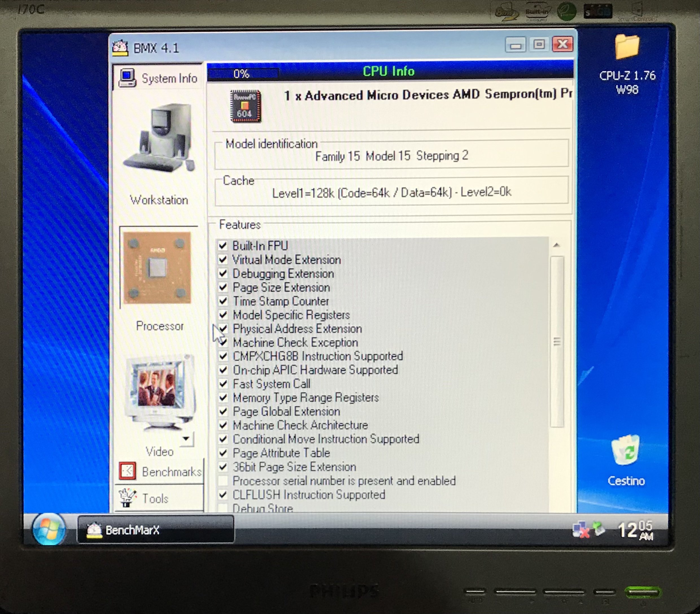Screen dimensions: 700x614
Task: Select the System Info section button
Action: click(x=158, y=78)
